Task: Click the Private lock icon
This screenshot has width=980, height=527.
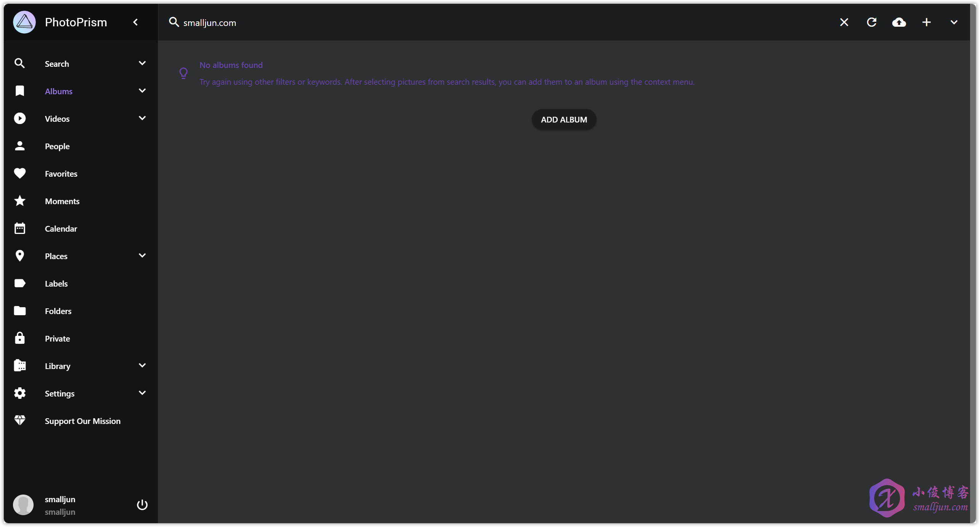Action: [x=19, y=338]
